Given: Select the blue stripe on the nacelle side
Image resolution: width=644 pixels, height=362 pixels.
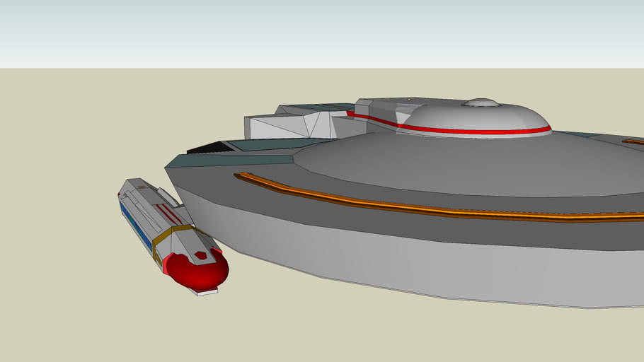Looking at the screenshot, I should (x=137, y=223).
